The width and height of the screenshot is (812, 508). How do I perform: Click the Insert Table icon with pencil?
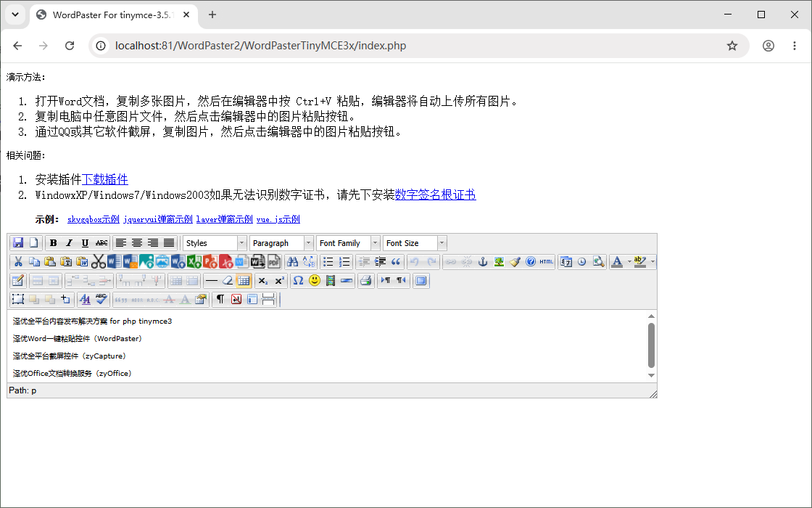pyautogui.click(x=18, y=280)
